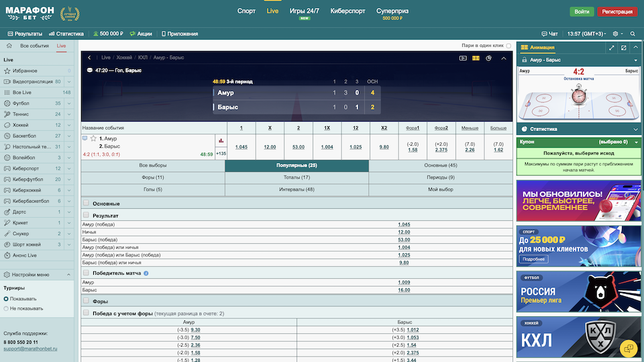Click the +135 more markets button
The width and height of the screenshot is (644, 362).
(221, 153)
